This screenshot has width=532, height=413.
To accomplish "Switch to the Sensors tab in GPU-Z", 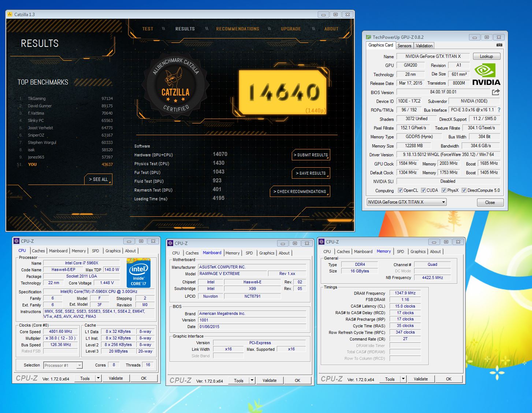I will (x=405, y=46).
